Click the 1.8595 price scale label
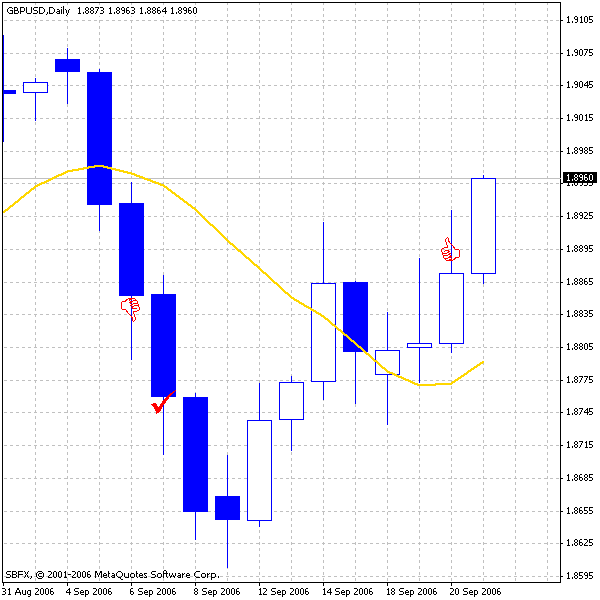The image size is (600, 600). [580, 576]
